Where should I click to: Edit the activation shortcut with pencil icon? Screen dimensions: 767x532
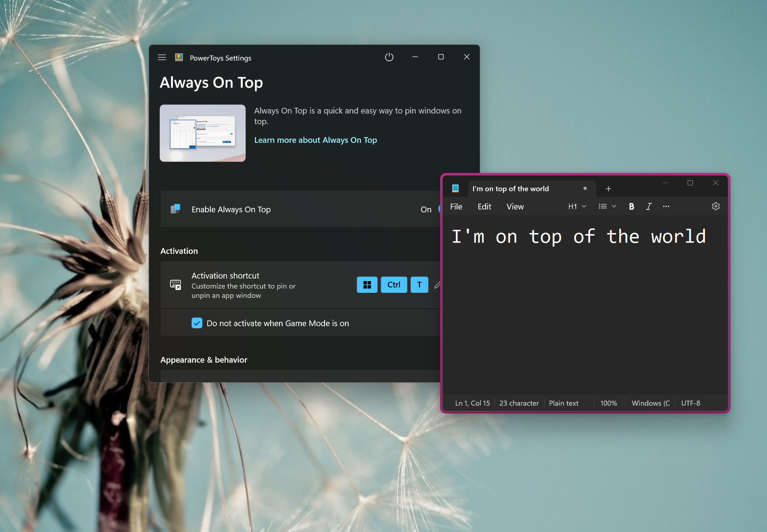[x=437, y=285]
